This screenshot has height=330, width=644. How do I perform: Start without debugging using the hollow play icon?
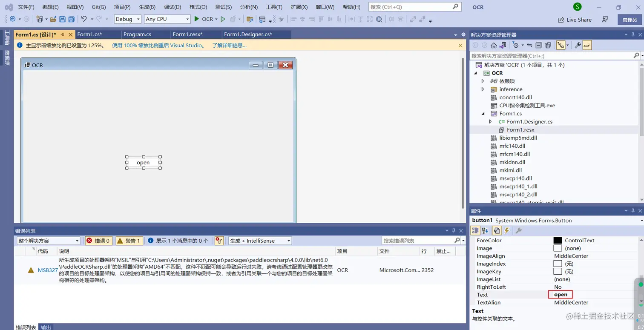pos(223,19)
